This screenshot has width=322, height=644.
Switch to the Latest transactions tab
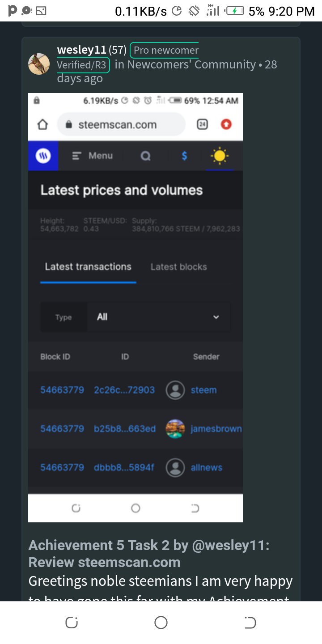(x=88, y=267)
